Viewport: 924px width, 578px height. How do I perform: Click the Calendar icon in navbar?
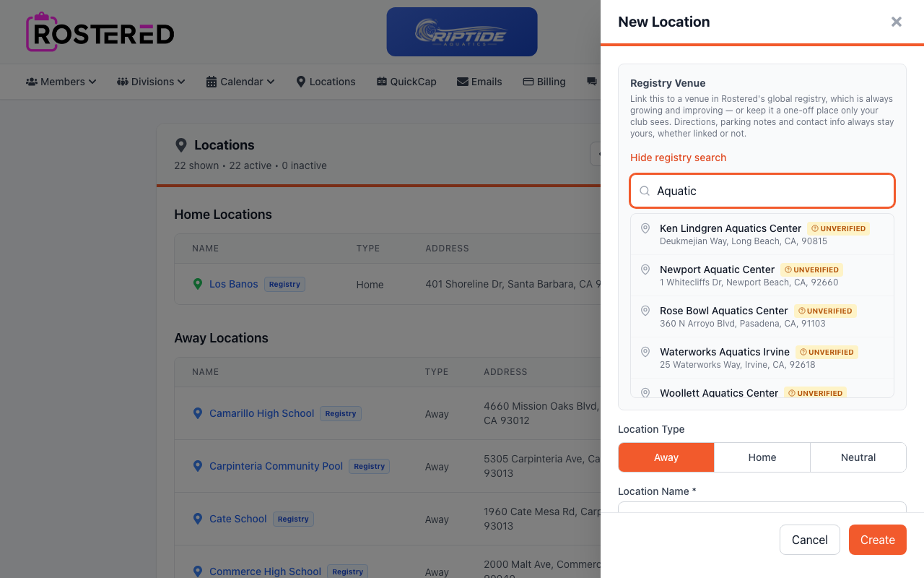click(212, 82)
